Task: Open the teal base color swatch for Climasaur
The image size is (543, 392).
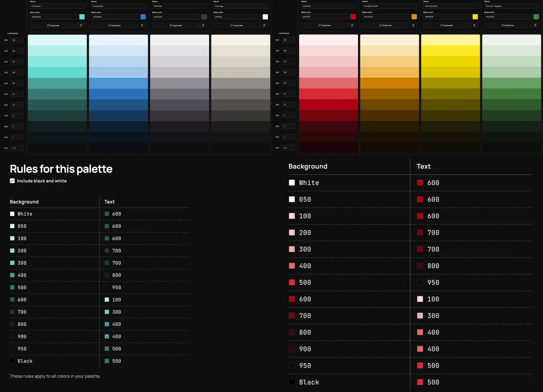Action: click(x=82, y=17)
